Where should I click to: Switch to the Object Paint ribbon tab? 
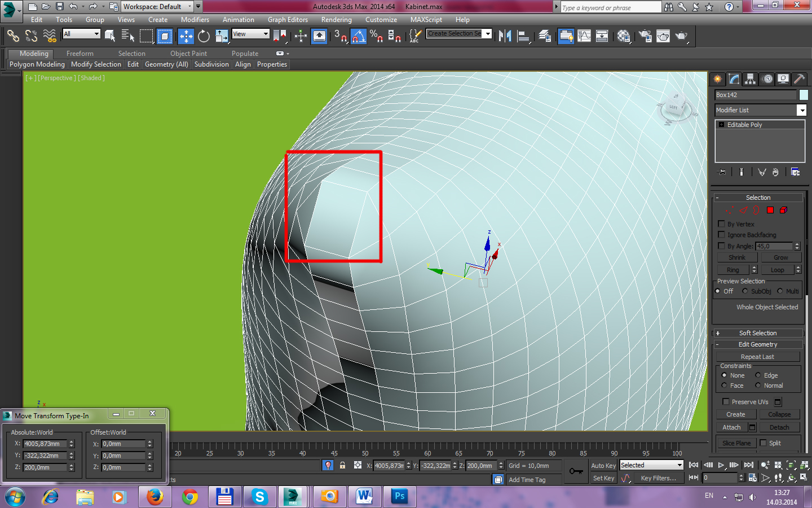(189, 54)
